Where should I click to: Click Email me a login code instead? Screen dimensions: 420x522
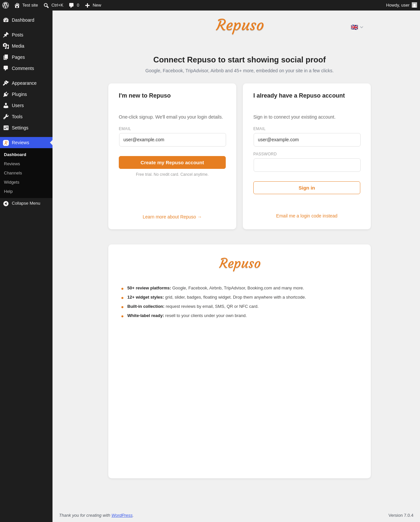tap(307, 216)
